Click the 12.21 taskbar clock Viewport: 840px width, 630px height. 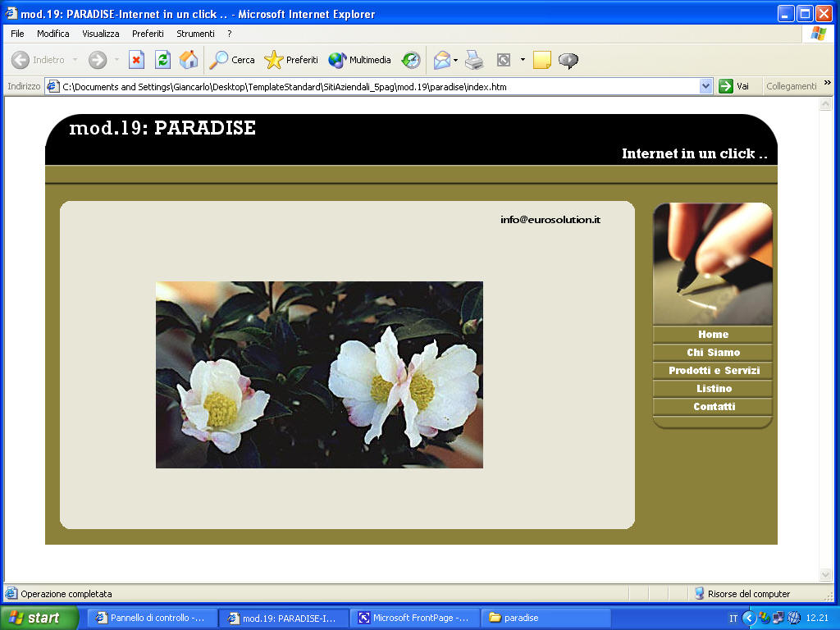tap(817, 619)
